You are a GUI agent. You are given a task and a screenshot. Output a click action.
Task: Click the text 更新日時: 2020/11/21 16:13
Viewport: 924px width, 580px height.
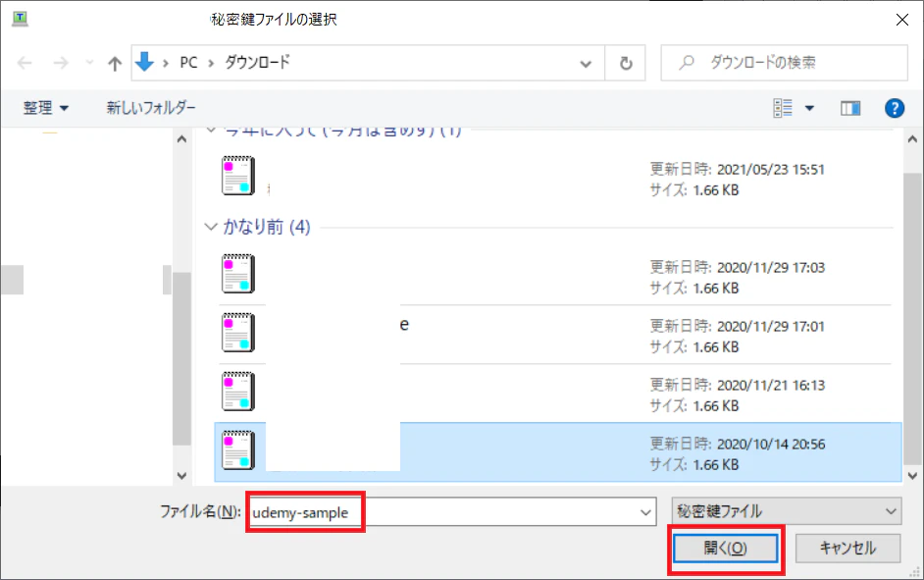click(x=738, y=386)
